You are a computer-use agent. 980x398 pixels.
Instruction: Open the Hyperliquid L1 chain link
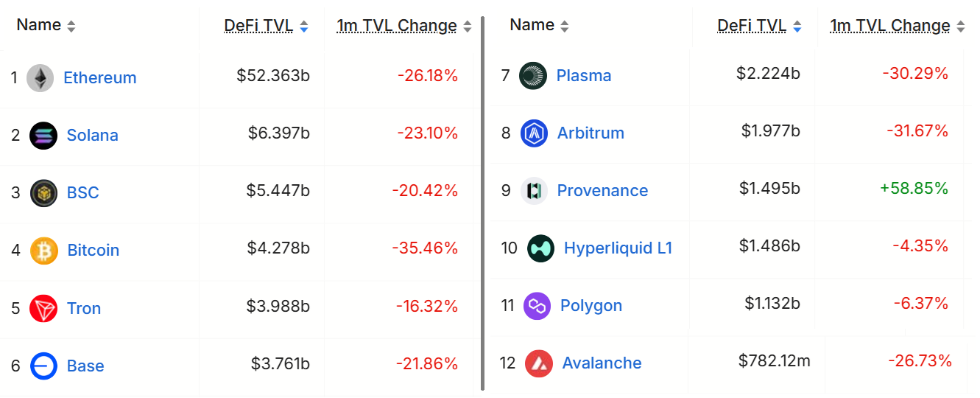618,248
